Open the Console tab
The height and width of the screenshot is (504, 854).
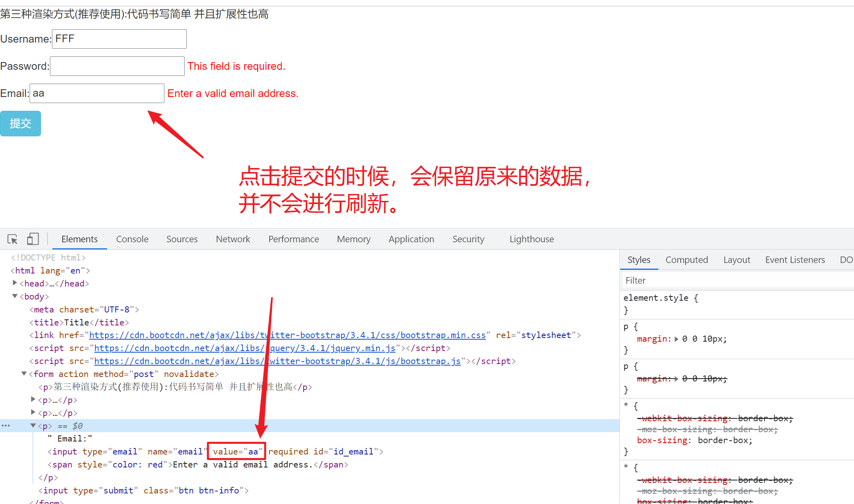(132, 239)
